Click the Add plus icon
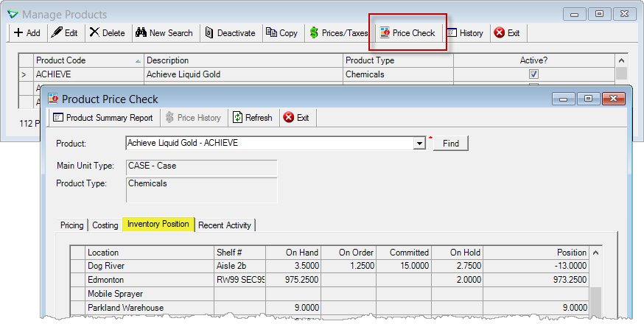 (x=18, y=32)
